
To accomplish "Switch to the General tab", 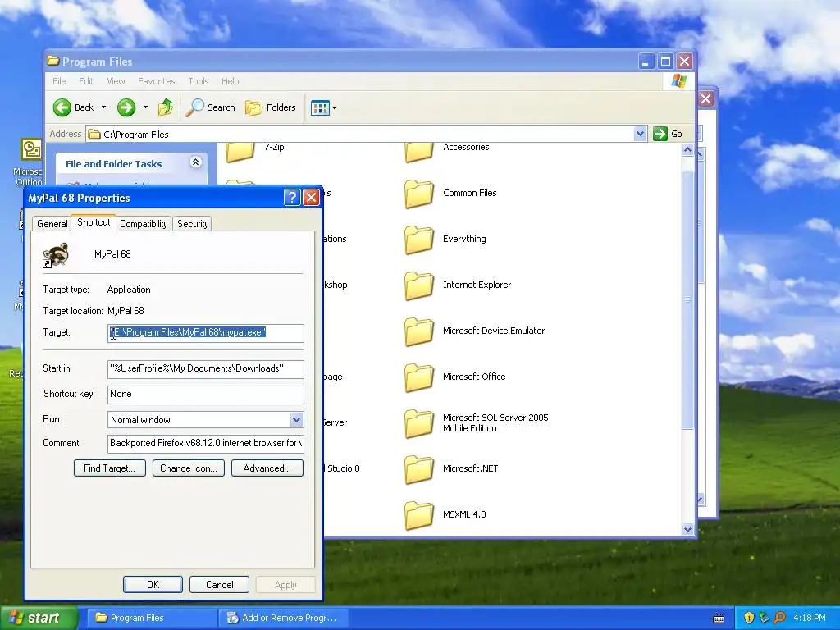I will [52, 224].
